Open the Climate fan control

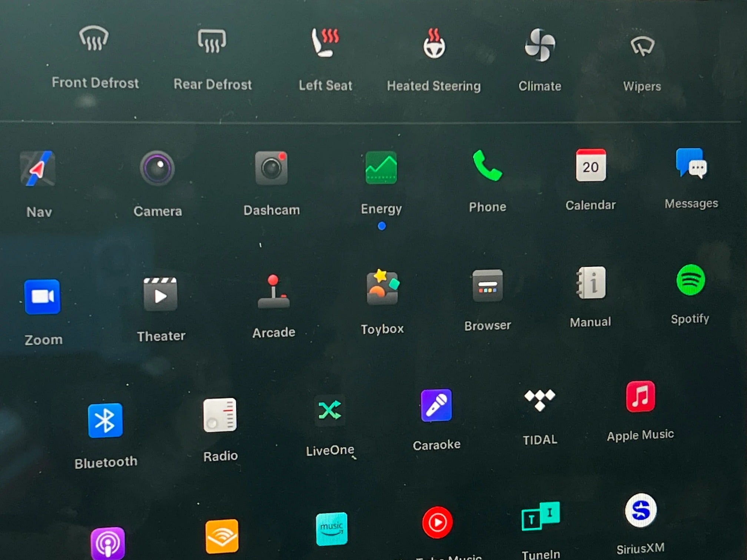pyautogui.click(x=540, y=45)
